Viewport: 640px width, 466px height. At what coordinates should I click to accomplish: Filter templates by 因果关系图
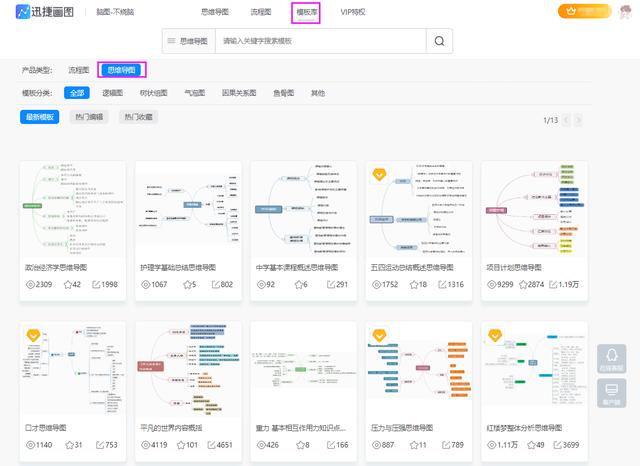239,93
